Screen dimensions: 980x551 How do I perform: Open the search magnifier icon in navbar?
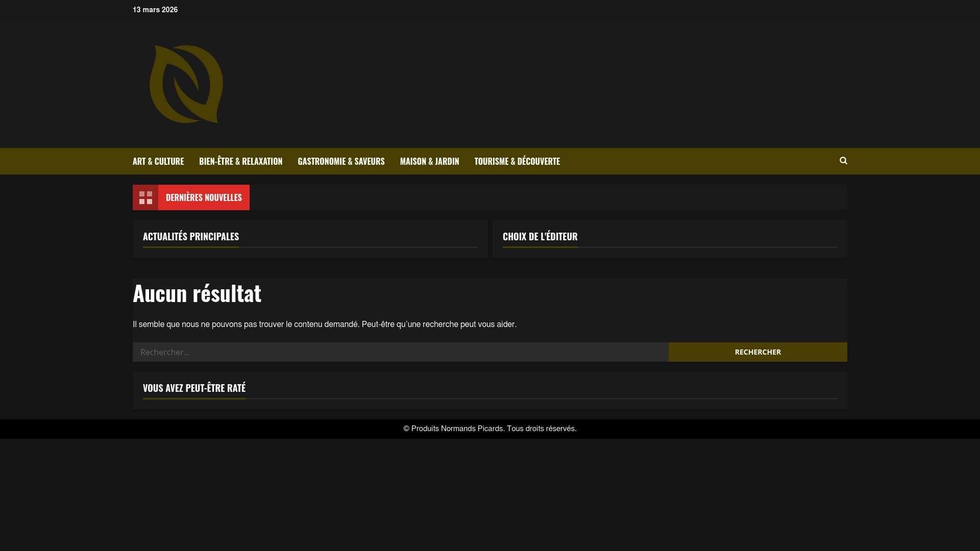point(843,161)
